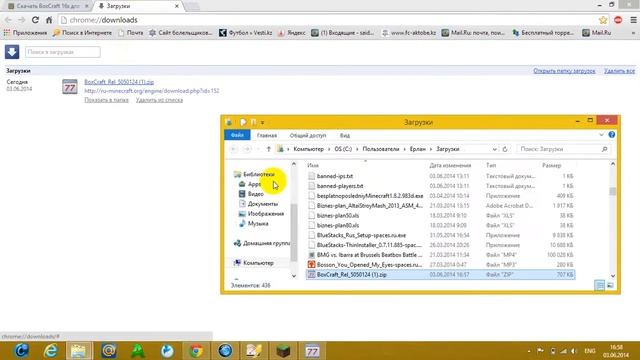Open the Chrome hamburger menu
640x360 pixels.
[x=633, y=20]
